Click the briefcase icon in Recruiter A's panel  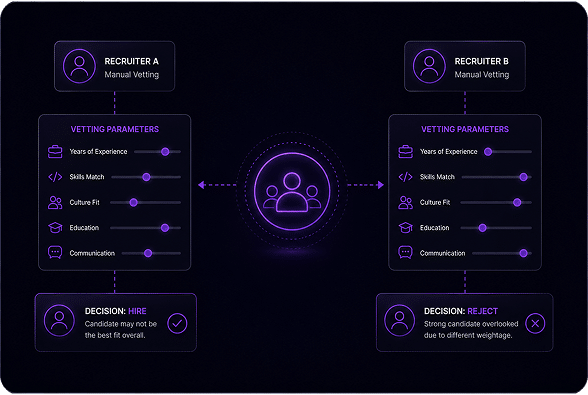[55, 152]
